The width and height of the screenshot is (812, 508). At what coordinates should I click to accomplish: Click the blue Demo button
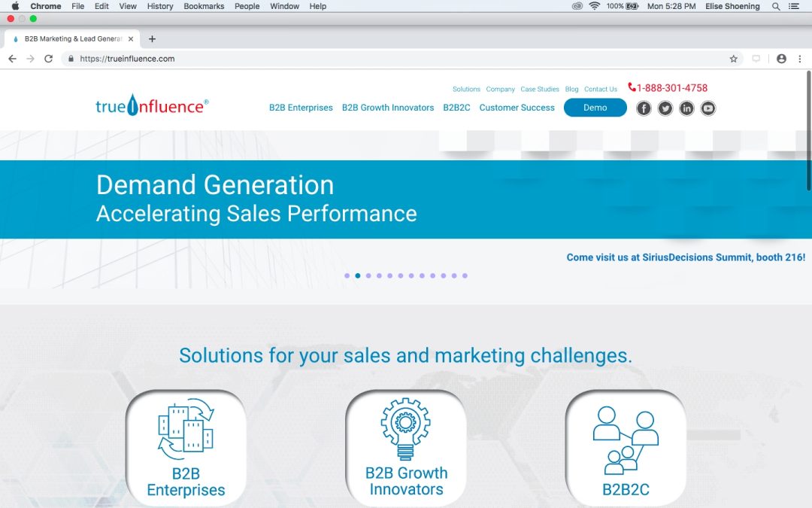click(x=595, y=108)
